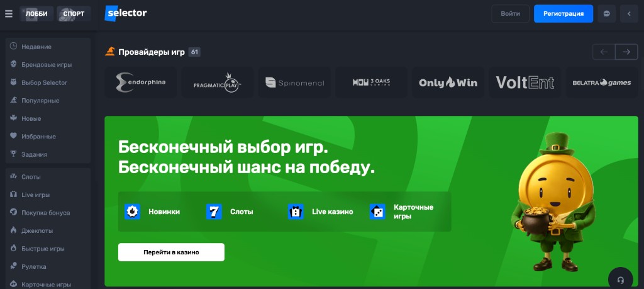The image size is (644, 289).
Task: Open Брендовые игры in sidebar
Action: pyautogui.click(x=48, y=65)
